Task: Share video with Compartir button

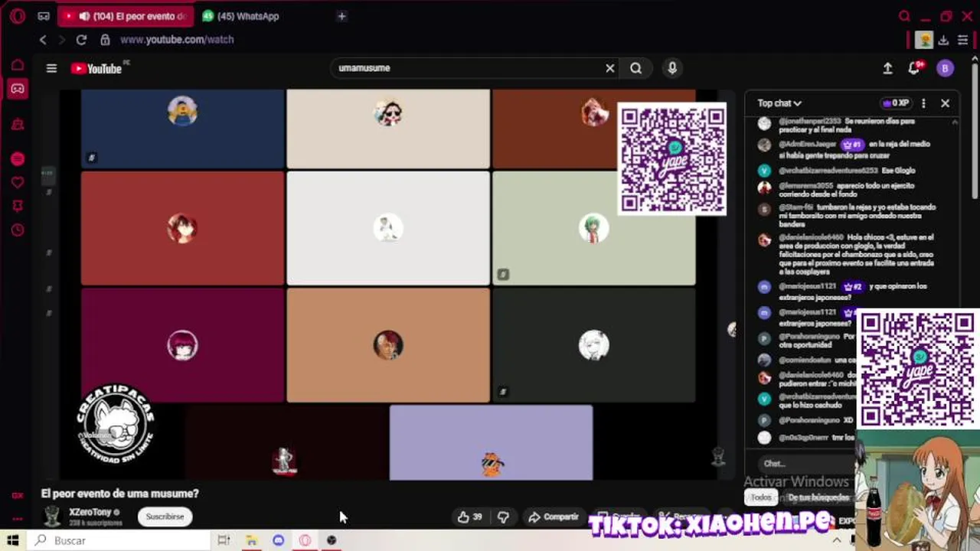Action: point(554,517)
